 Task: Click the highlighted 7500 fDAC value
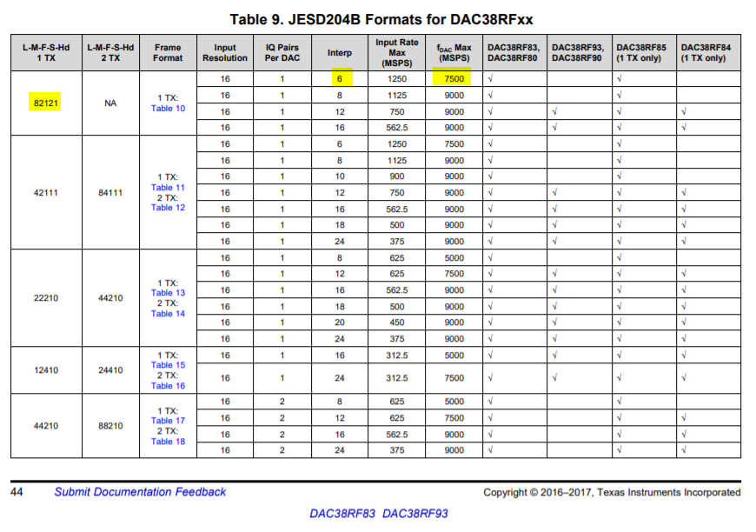454,78
